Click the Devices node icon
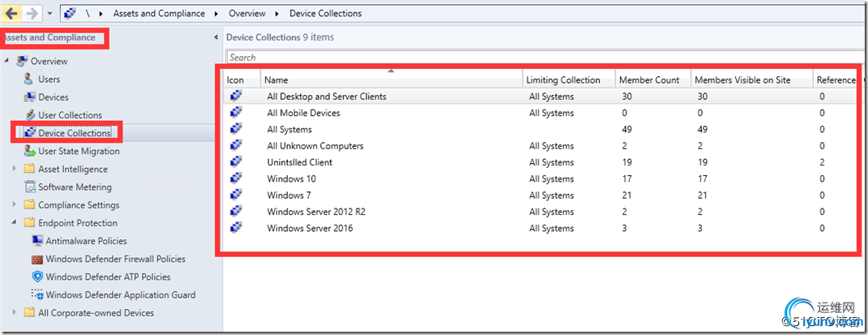Viewport: 868px width, 335px height. click(x=29, y=97)
